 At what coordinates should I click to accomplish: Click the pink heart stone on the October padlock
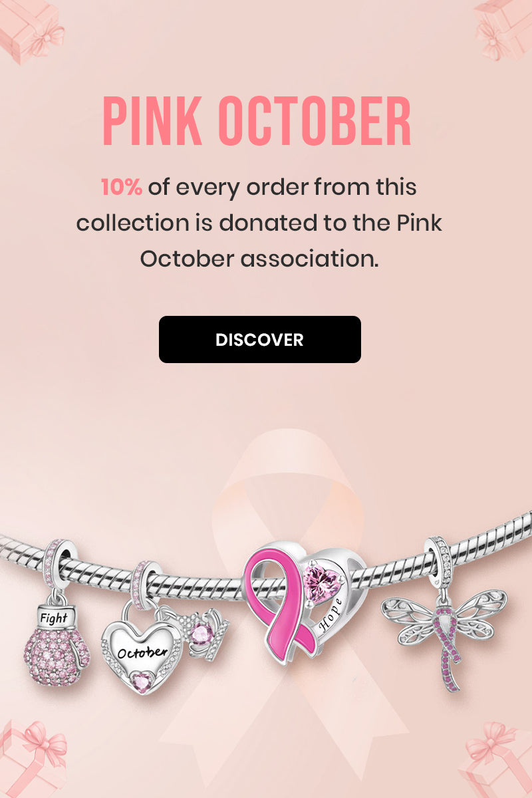142,679
